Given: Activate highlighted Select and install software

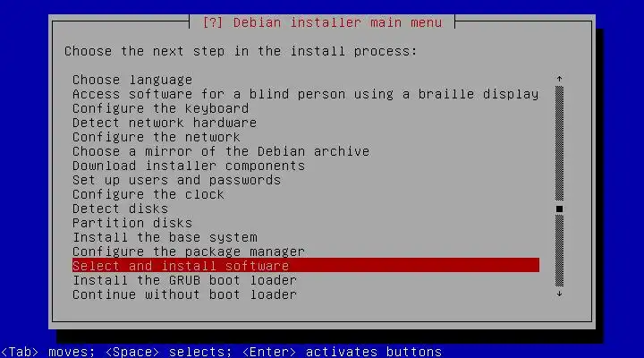Looking at the screenshot, I should 306,266.
